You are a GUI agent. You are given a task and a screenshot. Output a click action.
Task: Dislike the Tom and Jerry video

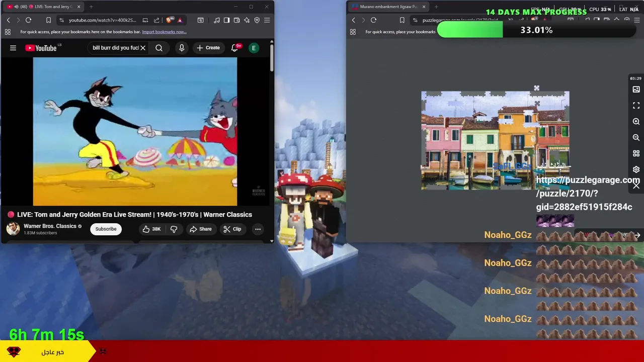coord(174,229)
